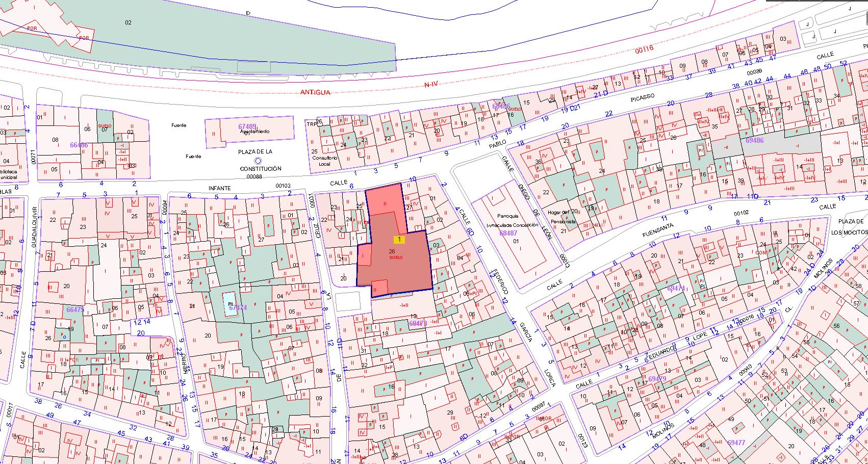Click the yellow "1" marker on the highlighted parcel
868x464 pixels.
pyautogui.click(x=399, y=239)
